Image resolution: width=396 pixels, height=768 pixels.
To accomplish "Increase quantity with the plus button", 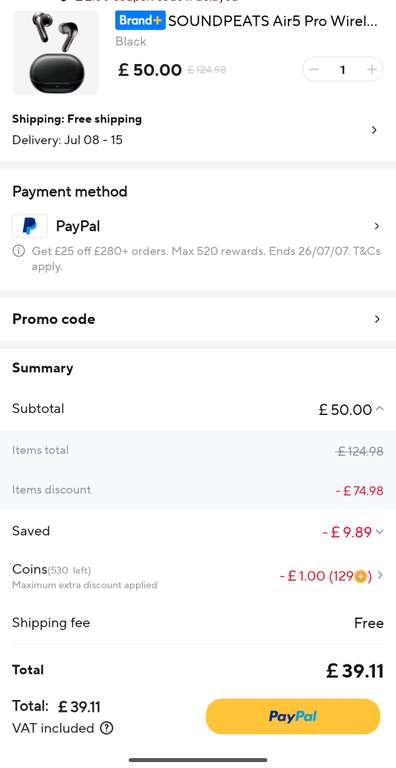I will tap(371, 70).
